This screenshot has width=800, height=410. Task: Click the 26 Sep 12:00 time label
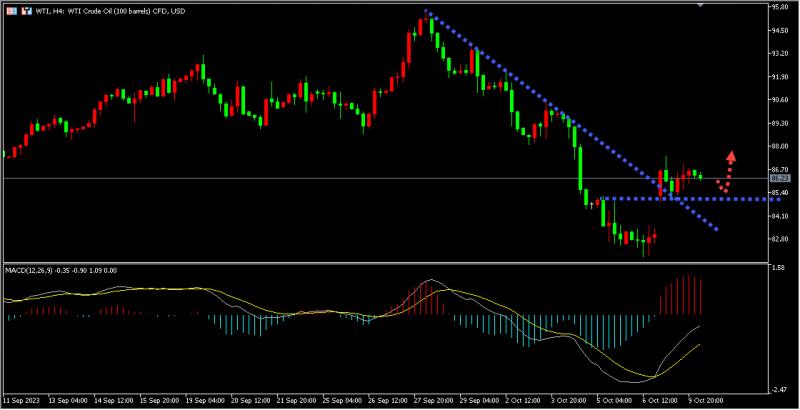coord(389,401)
